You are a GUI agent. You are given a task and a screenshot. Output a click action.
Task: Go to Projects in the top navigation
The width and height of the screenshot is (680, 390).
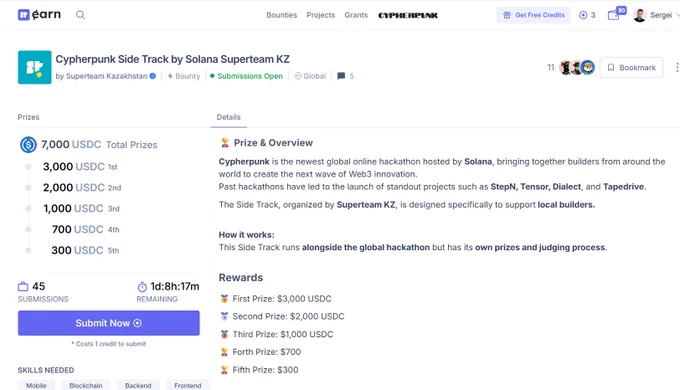pos(320,15)
